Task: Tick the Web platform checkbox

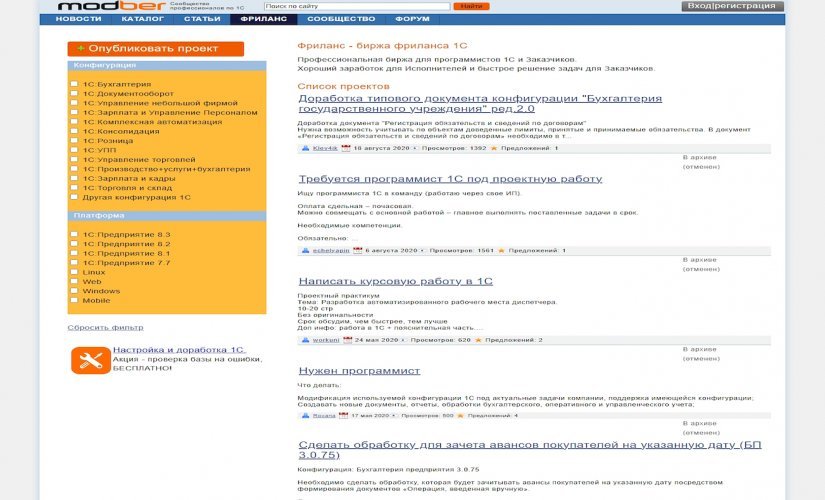Action: click(74, 282)
